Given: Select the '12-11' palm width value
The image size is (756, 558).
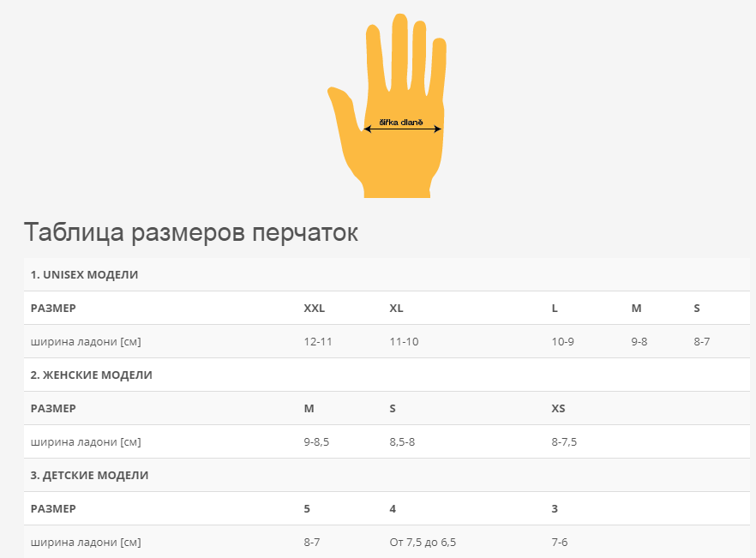Looking at the screenshot, I should point(318,341).
